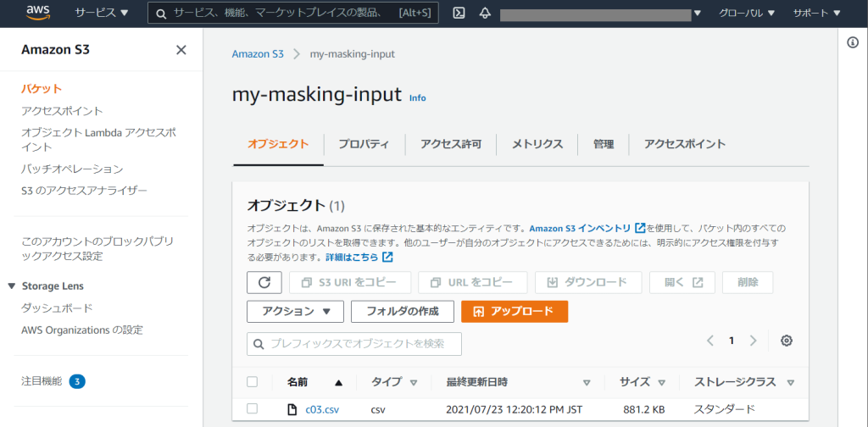Open the CloudShell terminal icon

click(459, 14)
